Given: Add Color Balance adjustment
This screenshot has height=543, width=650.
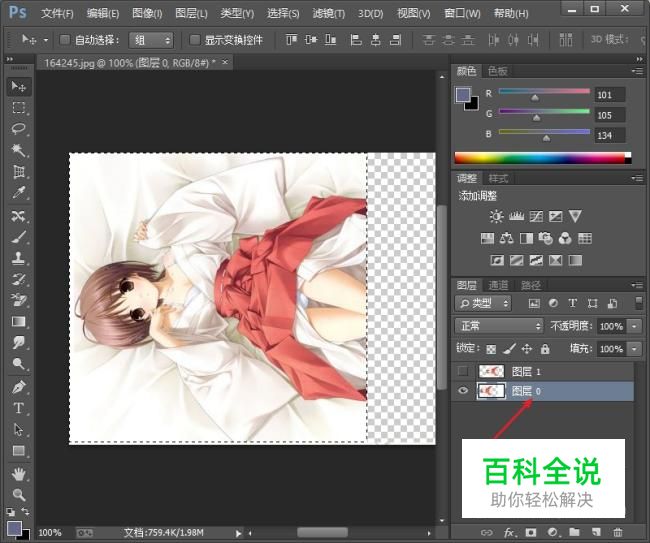Looking at the screenshot, I should click(x=507, y=238).
